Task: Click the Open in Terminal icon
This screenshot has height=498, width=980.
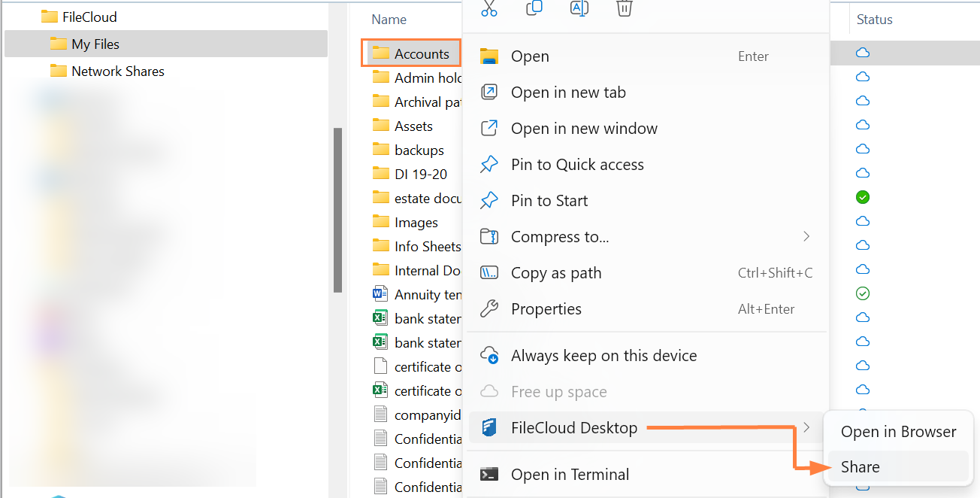Action: (490, 474)
